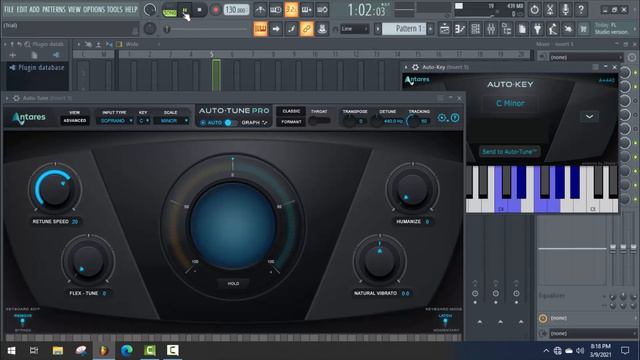
Task: Click arrow left of the Pattern 1 selector
Action: click(x=378, y=29)
